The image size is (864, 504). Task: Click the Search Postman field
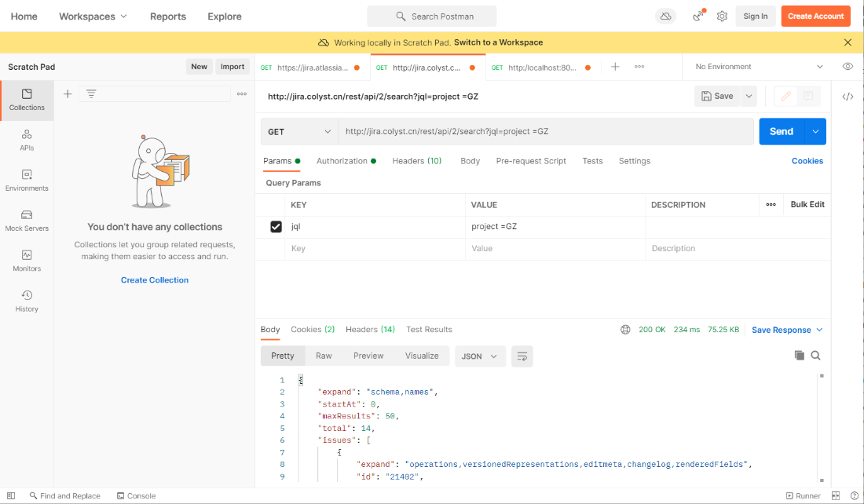coord(431,16)
